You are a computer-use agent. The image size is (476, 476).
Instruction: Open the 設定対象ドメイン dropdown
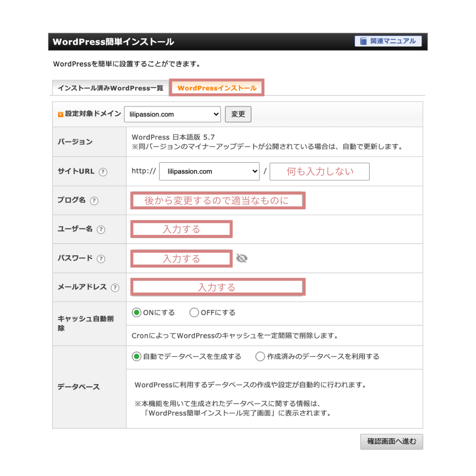[x=172, y=114]
